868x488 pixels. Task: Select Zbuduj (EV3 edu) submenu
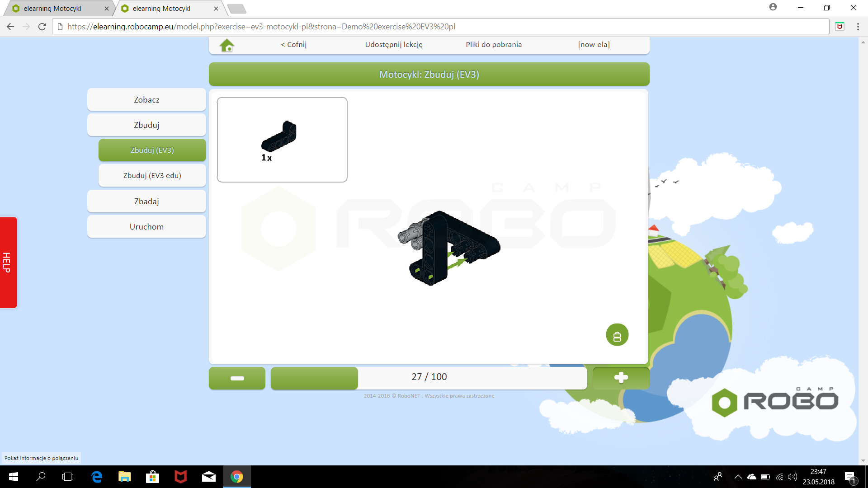pos(152,175)
